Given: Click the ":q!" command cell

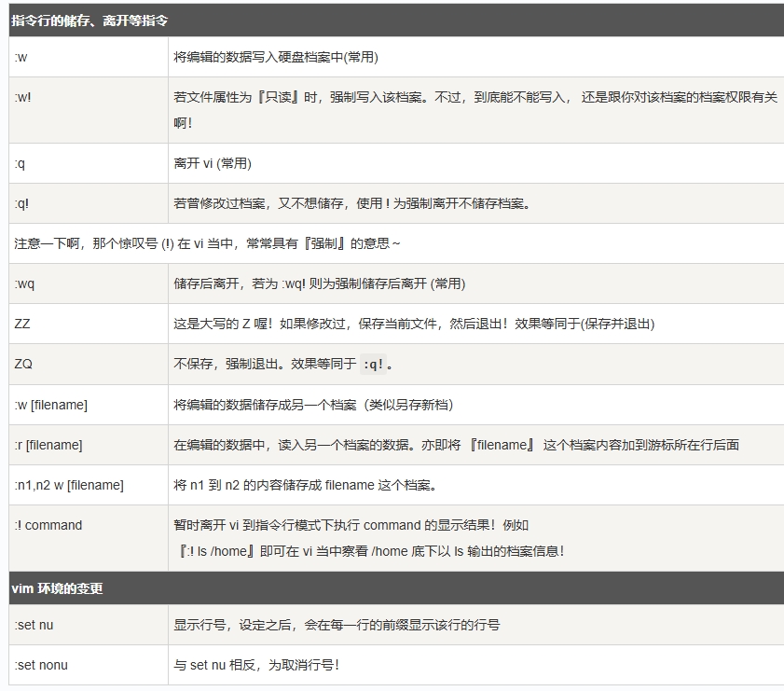Looking at the screenshot, I should coord(89,203).
